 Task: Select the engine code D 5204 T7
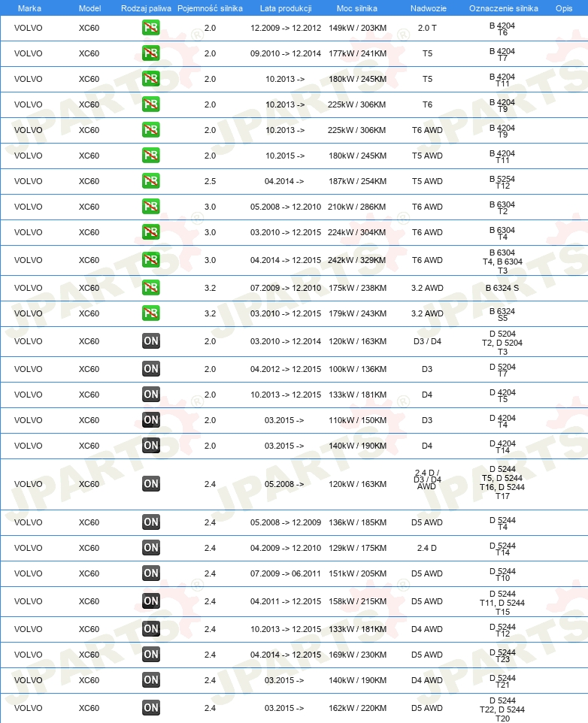(x=502, y=371)
